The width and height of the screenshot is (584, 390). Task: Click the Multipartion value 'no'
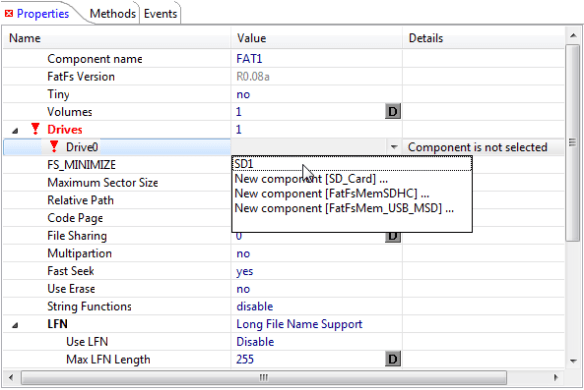[x=243, y=254]
